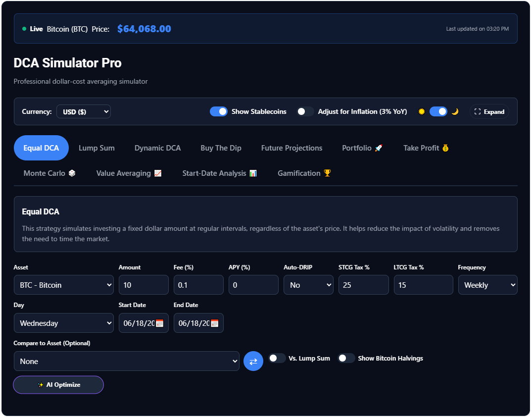
Task: Open the Day Wednesday dropdown
Action: 64,323
